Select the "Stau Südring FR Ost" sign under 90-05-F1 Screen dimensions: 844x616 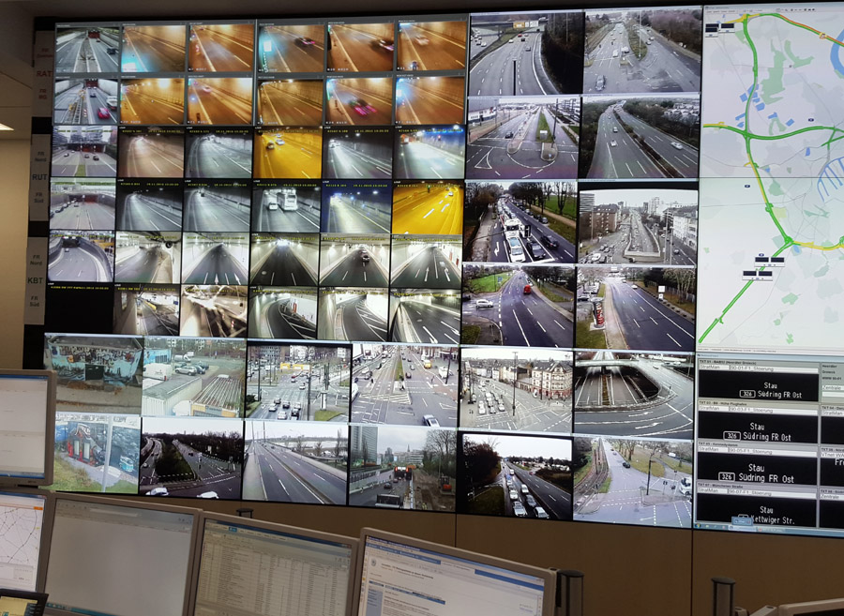point(756,471)
